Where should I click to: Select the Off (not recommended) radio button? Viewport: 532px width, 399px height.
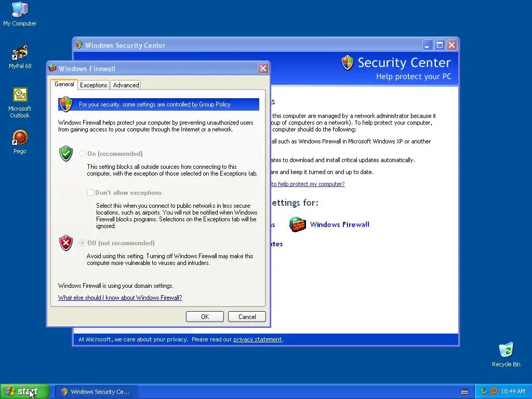tap(82, 243)
